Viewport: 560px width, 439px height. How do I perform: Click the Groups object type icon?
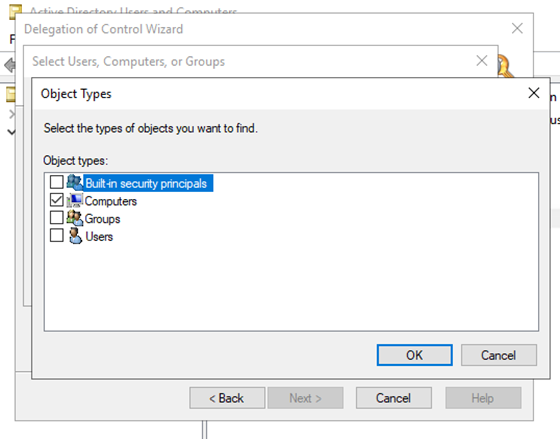[75, 218]
